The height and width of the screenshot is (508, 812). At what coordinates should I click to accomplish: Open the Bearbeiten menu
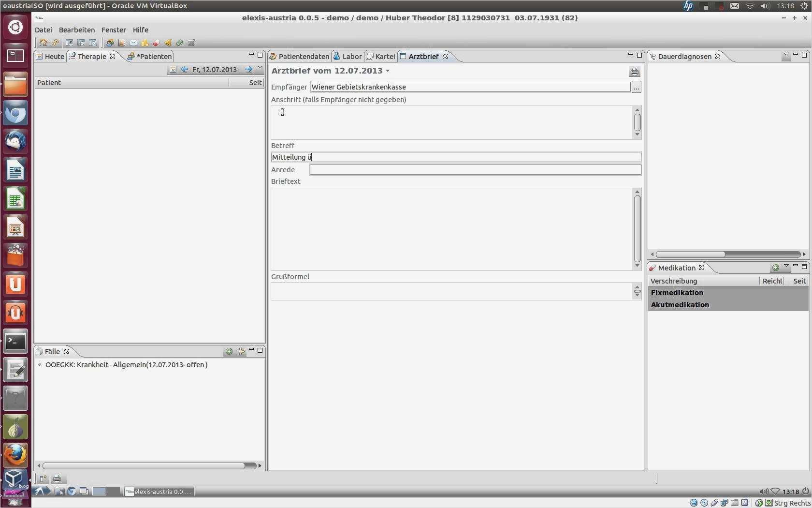tap(77, 30)
